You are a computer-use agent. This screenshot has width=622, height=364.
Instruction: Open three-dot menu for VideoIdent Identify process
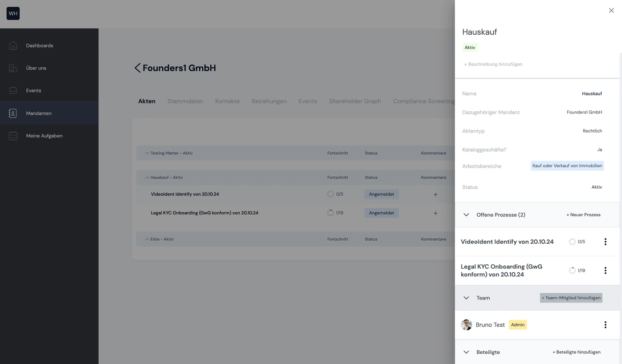605,242
